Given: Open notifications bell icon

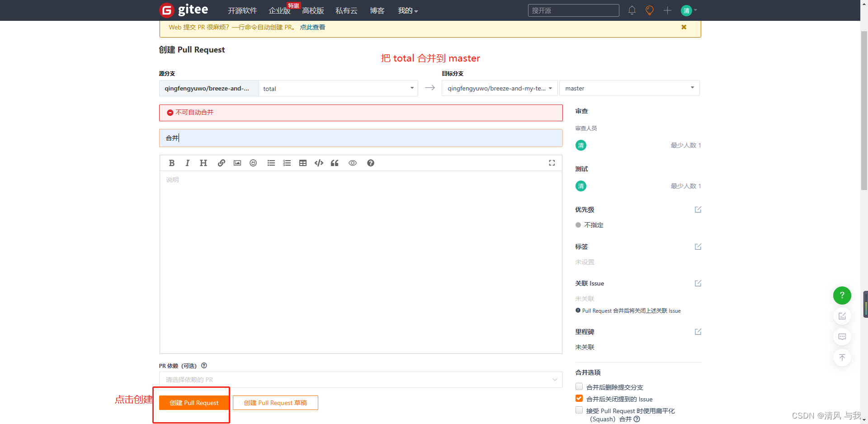Looking at the screenshot, I should (632, 10).
